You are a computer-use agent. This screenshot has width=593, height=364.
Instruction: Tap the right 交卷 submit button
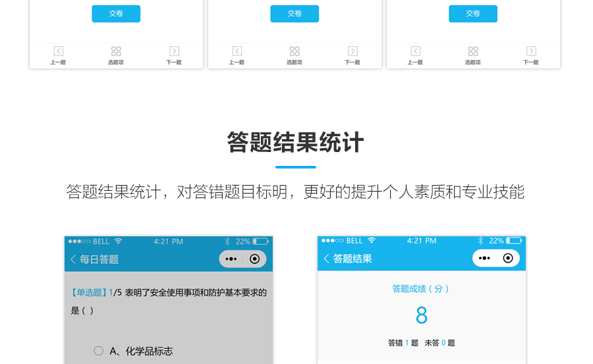473,14
